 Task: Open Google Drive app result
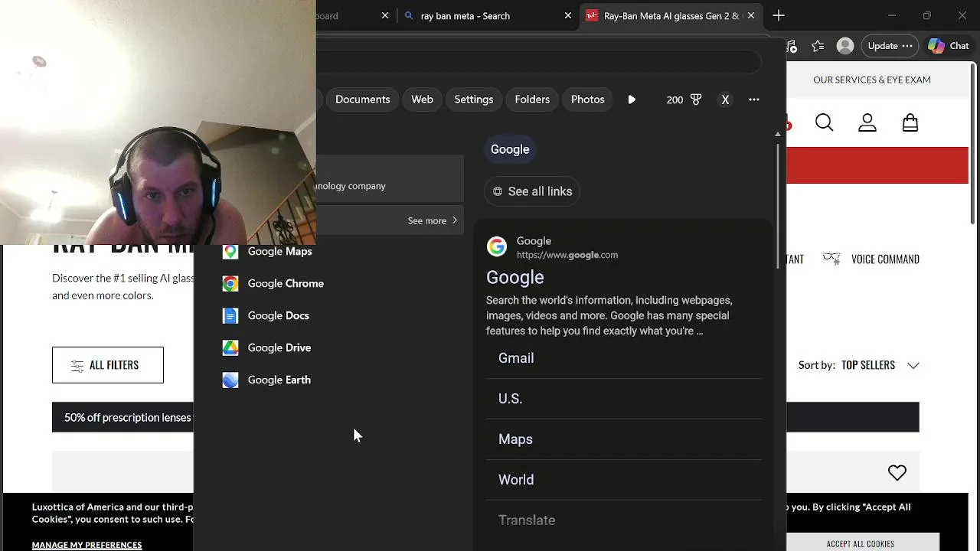[266, 347]
